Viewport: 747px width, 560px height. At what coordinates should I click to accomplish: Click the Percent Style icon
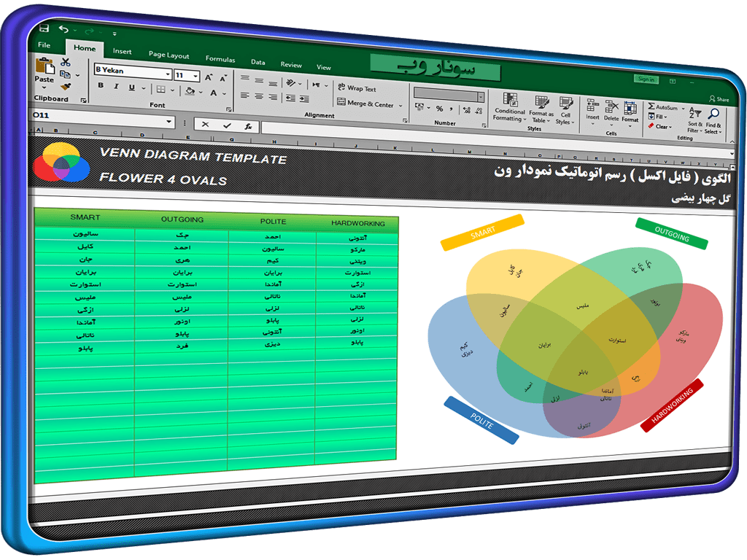click(x=439, y=109)
